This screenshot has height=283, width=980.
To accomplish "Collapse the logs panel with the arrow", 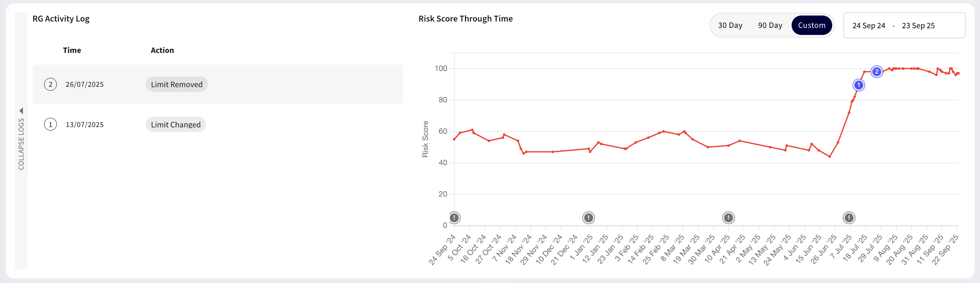I will click(21, 111).
